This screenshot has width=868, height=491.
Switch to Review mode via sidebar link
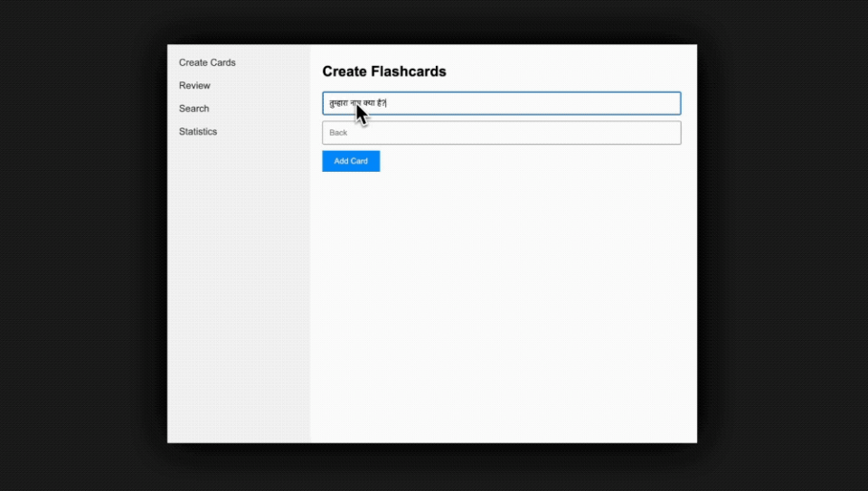point(194,86)
